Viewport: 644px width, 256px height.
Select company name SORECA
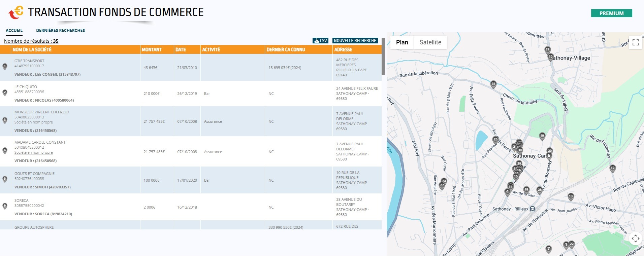pyautogui.click(x=22, y=200)
